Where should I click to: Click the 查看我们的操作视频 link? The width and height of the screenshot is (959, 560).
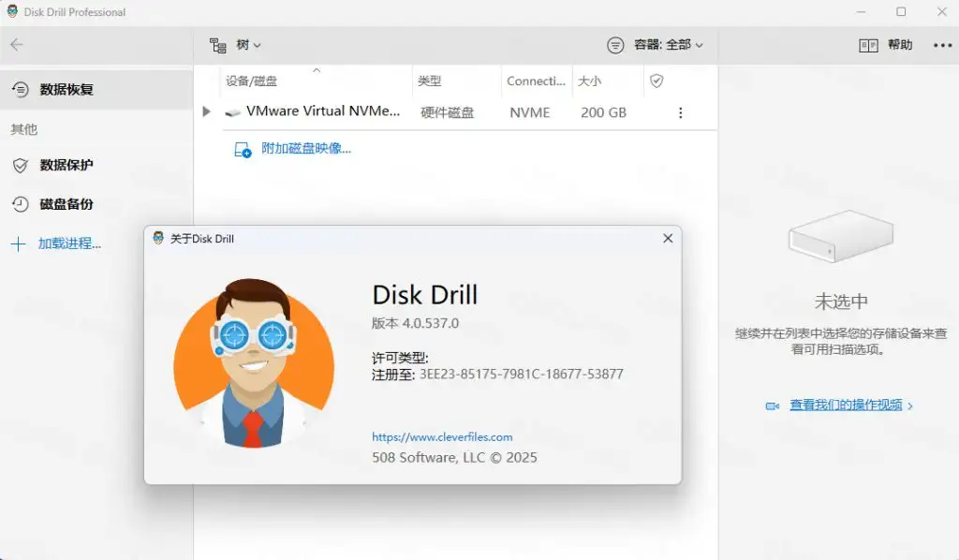point(846,405)
